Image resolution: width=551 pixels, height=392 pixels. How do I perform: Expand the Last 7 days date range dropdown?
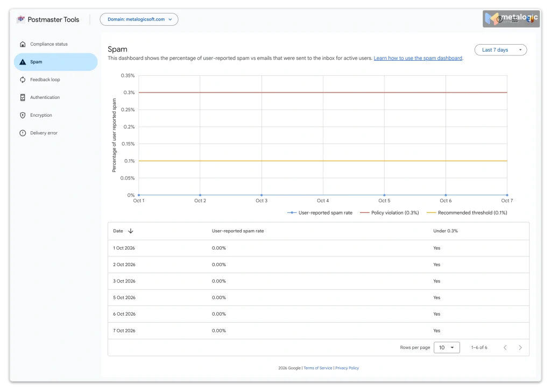click(501, 50)
